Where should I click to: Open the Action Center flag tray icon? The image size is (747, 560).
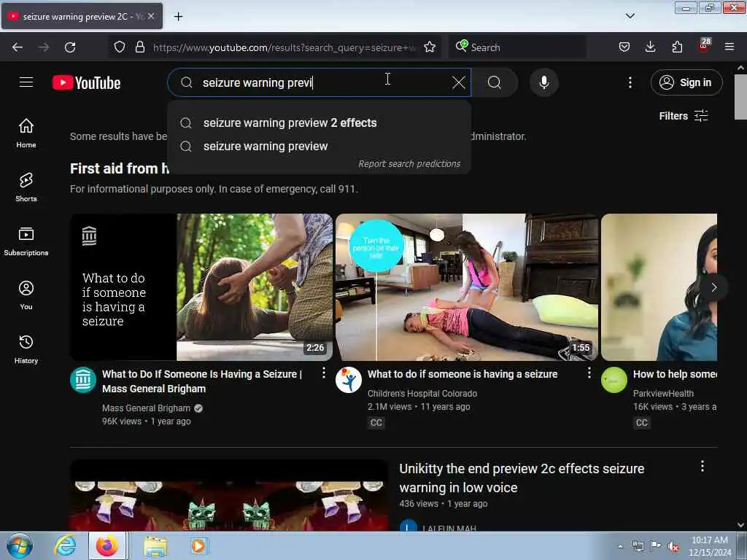(656, 546)
